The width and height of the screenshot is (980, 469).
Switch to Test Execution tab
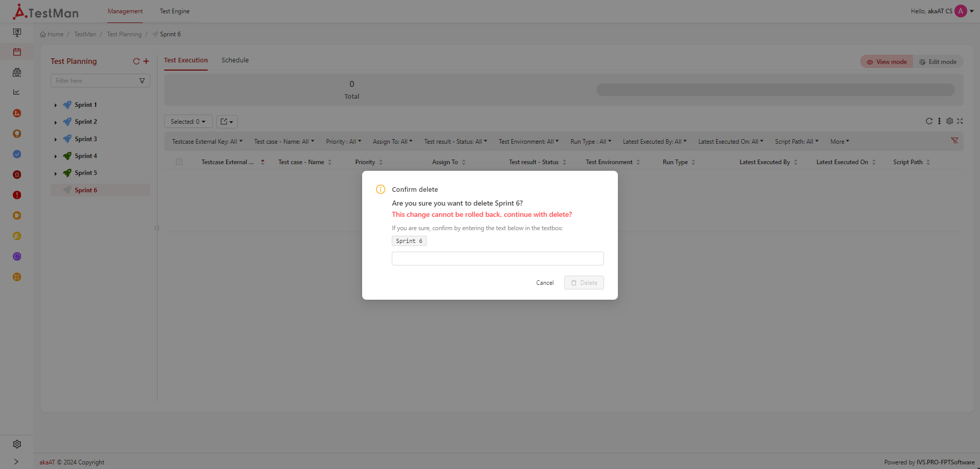[x=186, y=60]
